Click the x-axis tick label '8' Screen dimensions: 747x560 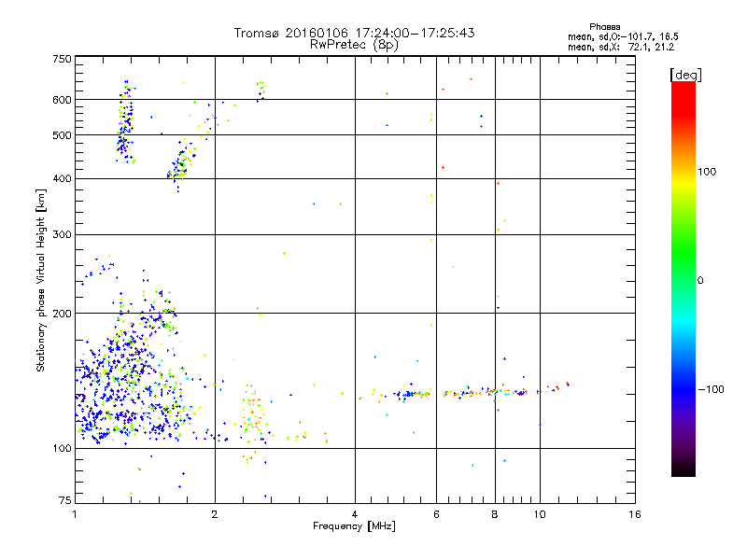(x=495, y=514)
